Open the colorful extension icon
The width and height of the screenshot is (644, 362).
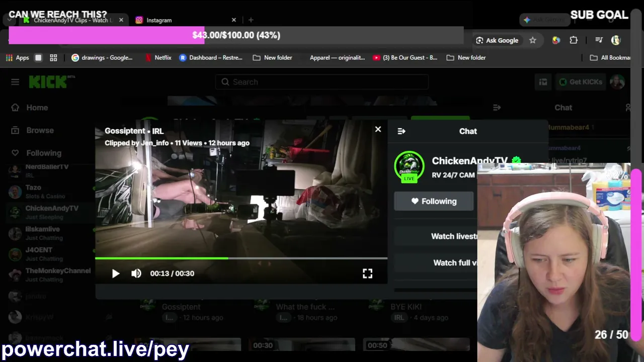click(x=556, y=40)
